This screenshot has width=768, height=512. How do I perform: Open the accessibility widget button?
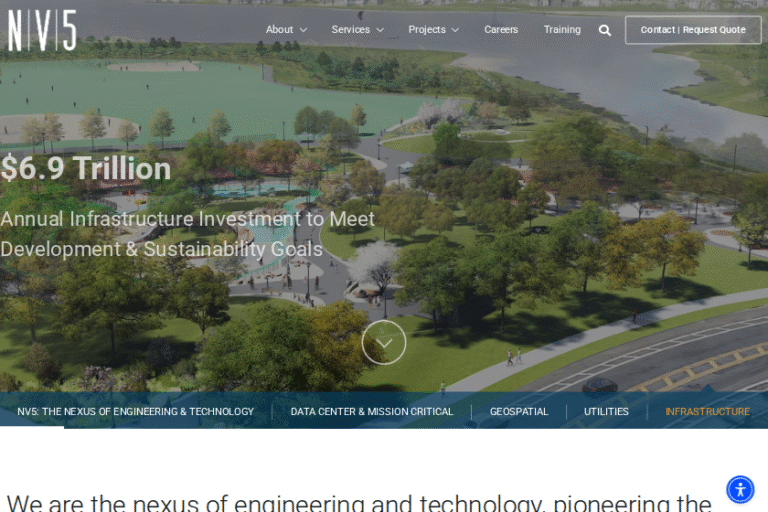(x=740, y=489)
